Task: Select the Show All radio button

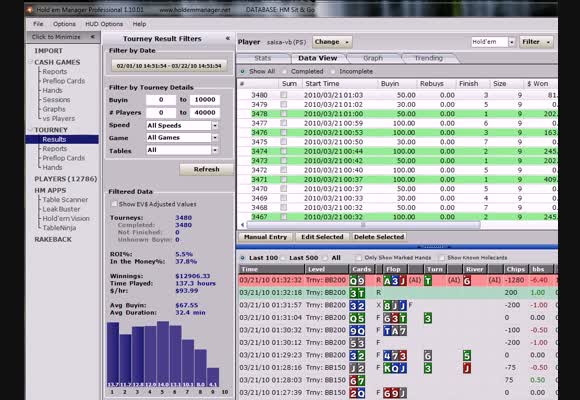Action: (x=243, y=71)
